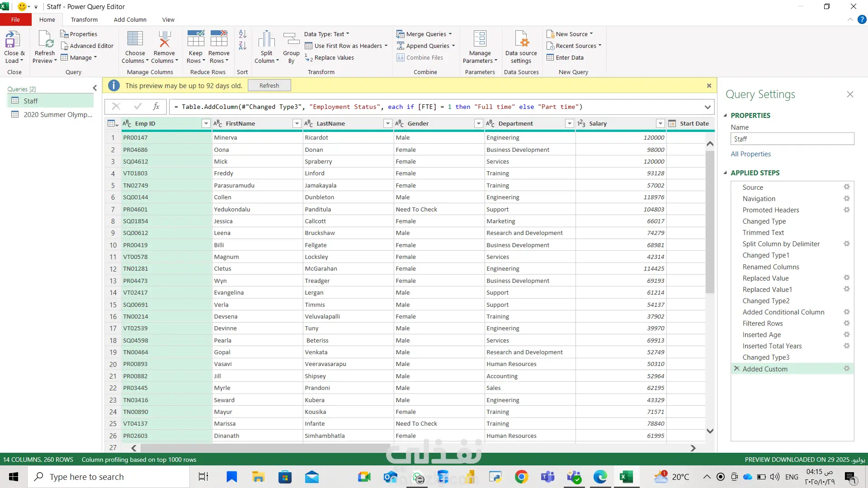Open the Transform ribbon tab
Image resolution: width=868 pixels, height=488 pixels.
(x=84, y=19)
